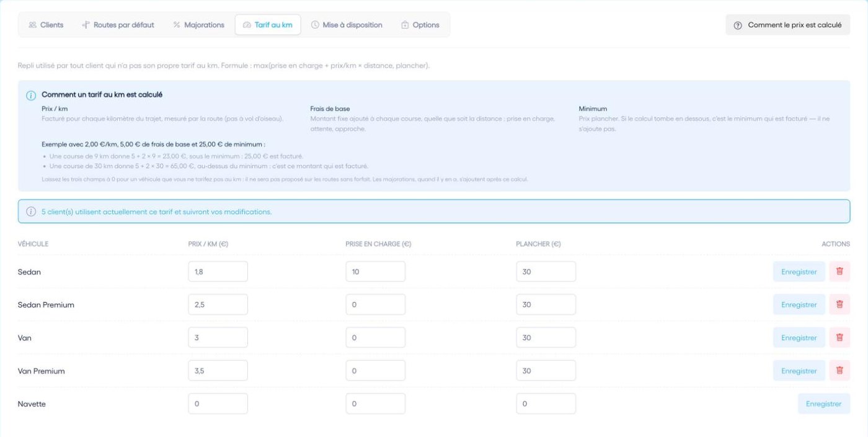Click the Van Premium vehicle name
Image resolution: width=868 pixels, height=437 pixels.
click(42, 371)
